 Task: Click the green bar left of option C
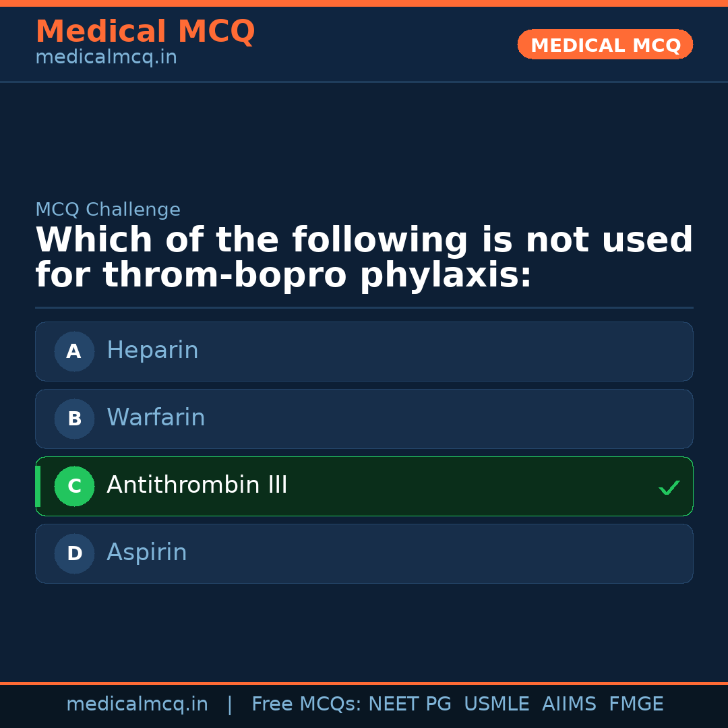pos(38,486)
